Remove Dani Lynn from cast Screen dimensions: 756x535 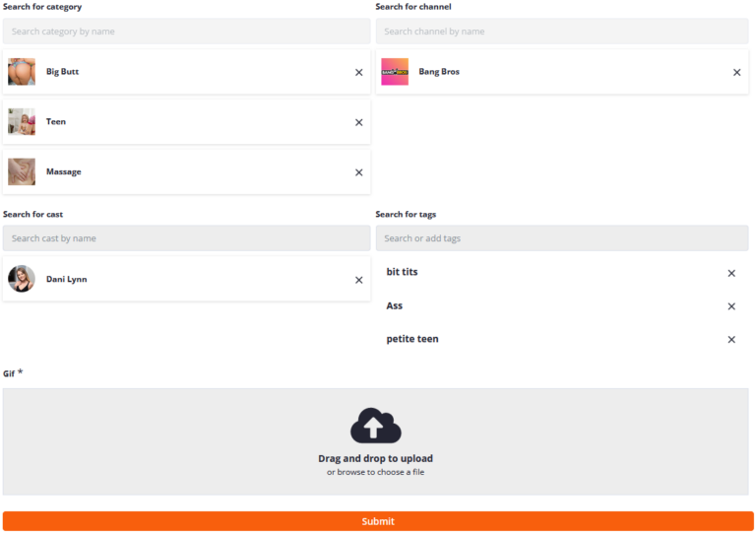point(358,280)
